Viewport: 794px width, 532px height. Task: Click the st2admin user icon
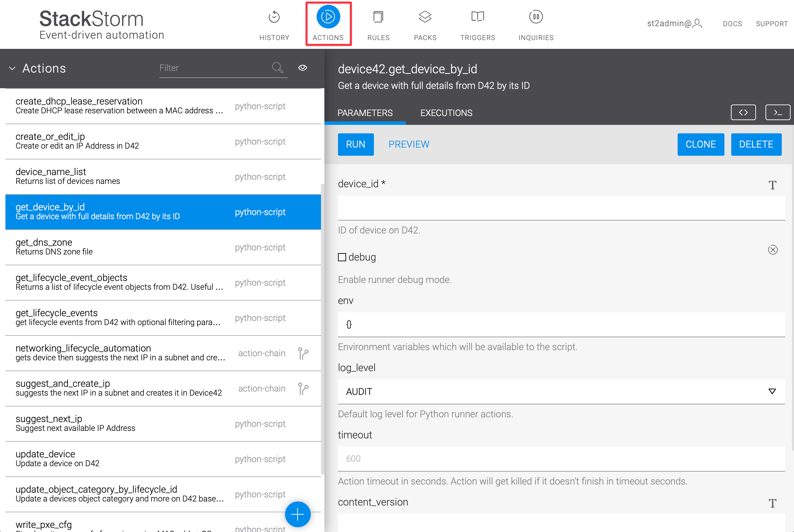point(697,23)
